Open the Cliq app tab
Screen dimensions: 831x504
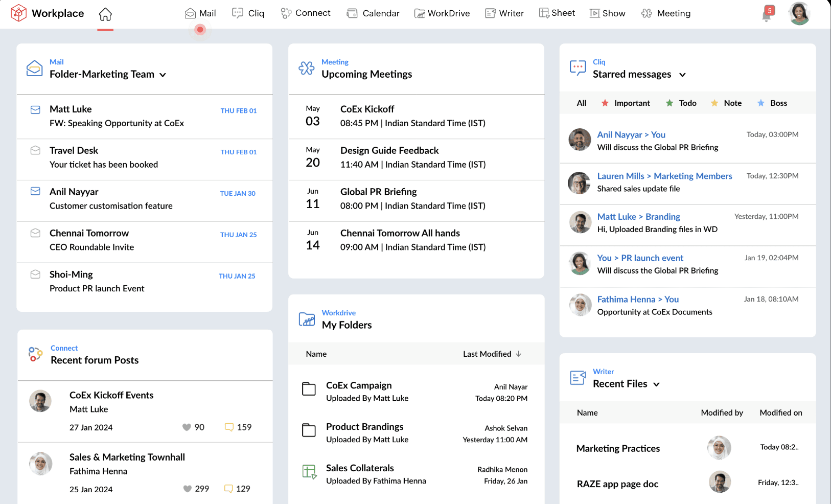pos(248,13)
